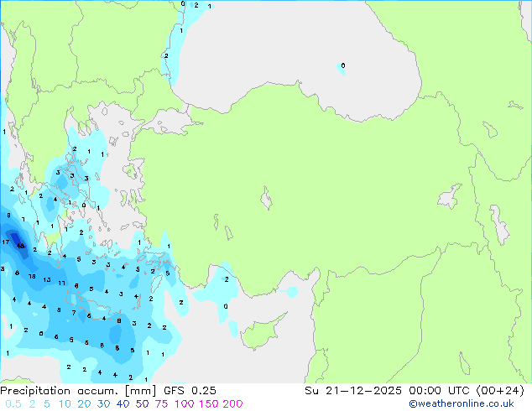Screen dimensions: 532x411
Task: Select the 75 mm legend value
Action: coord(161,404)
